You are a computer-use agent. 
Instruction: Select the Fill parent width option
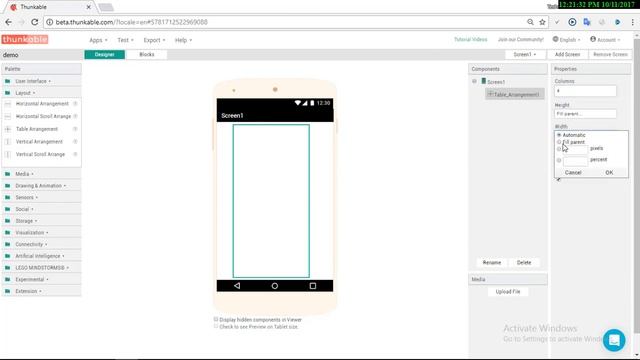click(559, 142)
